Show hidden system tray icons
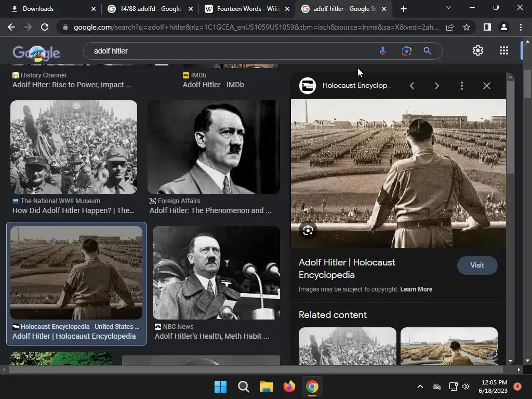The width and height of the screenshot is (532, 399). (x=420, y=387)
